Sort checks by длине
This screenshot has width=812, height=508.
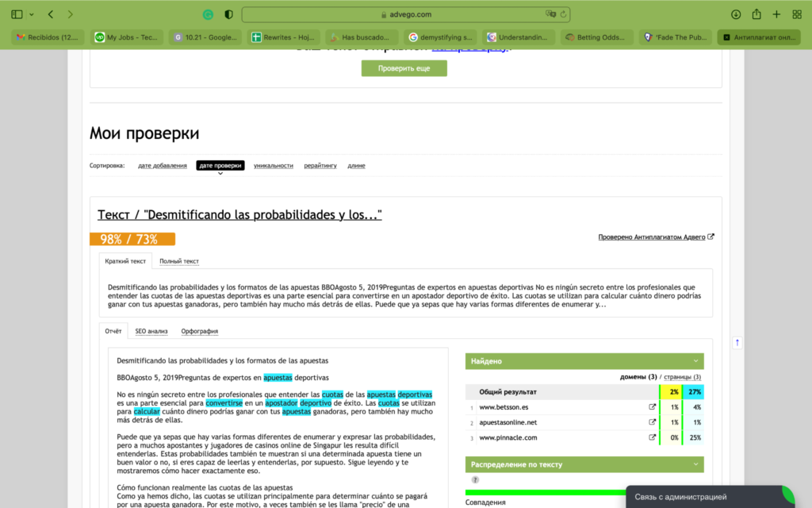356,166
